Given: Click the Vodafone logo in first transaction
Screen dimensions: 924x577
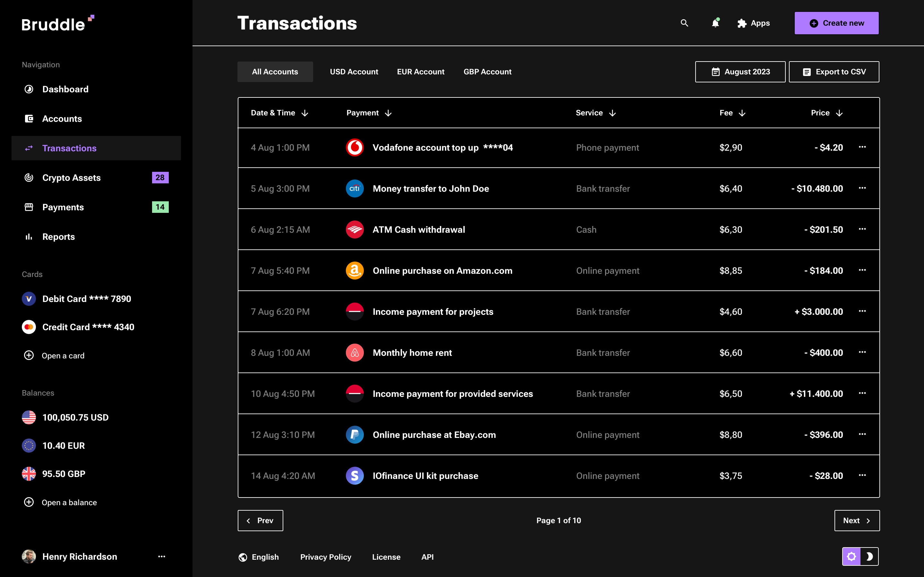Looking at the screenshot, I should [354, 148].
